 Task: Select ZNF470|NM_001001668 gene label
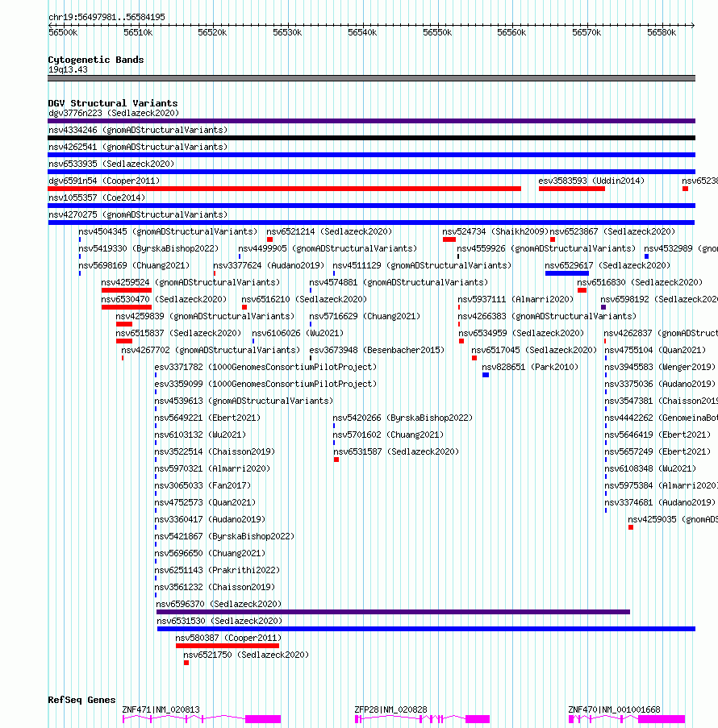tap(614, 710)
